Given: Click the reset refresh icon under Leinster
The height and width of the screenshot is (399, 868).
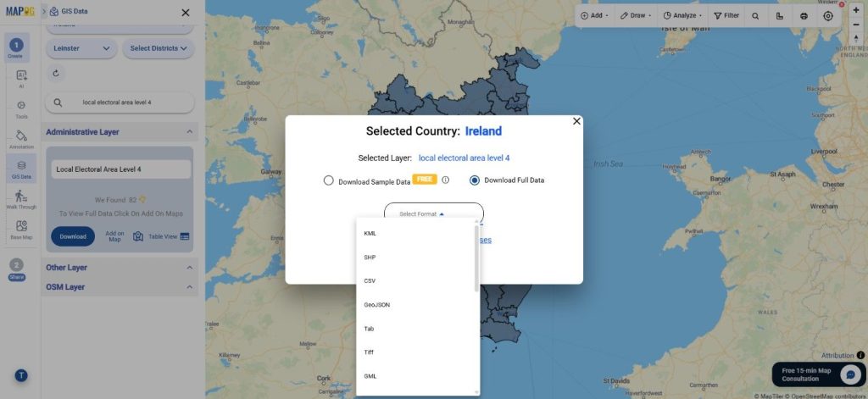Looking at the screenshot, I should [x=55, y=73].
